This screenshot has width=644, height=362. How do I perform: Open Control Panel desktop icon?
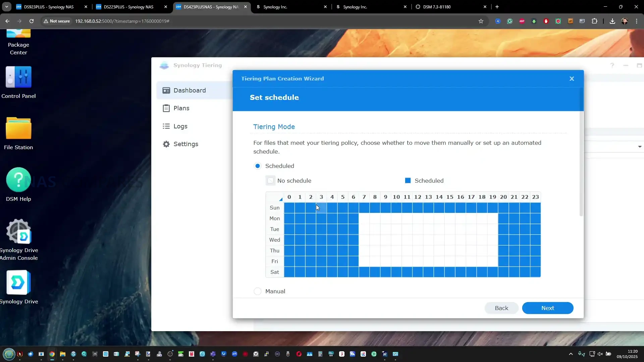click(18, 77)
